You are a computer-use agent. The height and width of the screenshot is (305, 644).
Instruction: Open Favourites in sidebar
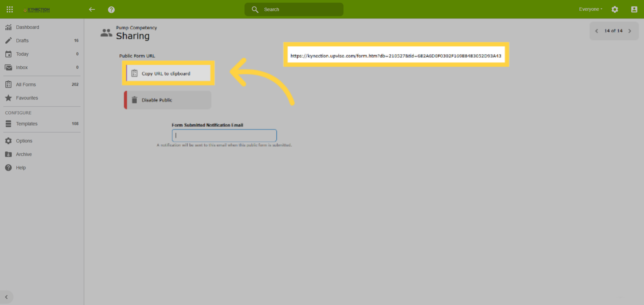tap(42, 98)
